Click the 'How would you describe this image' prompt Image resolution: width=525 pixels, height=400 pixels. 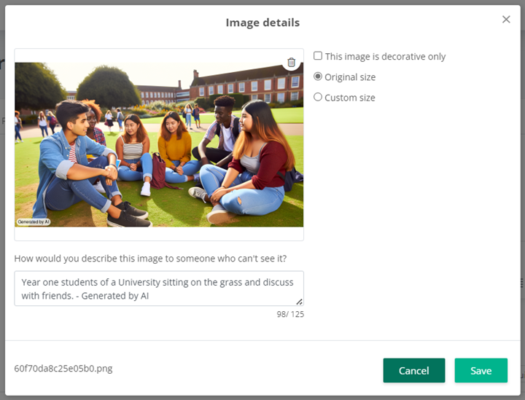150,258
